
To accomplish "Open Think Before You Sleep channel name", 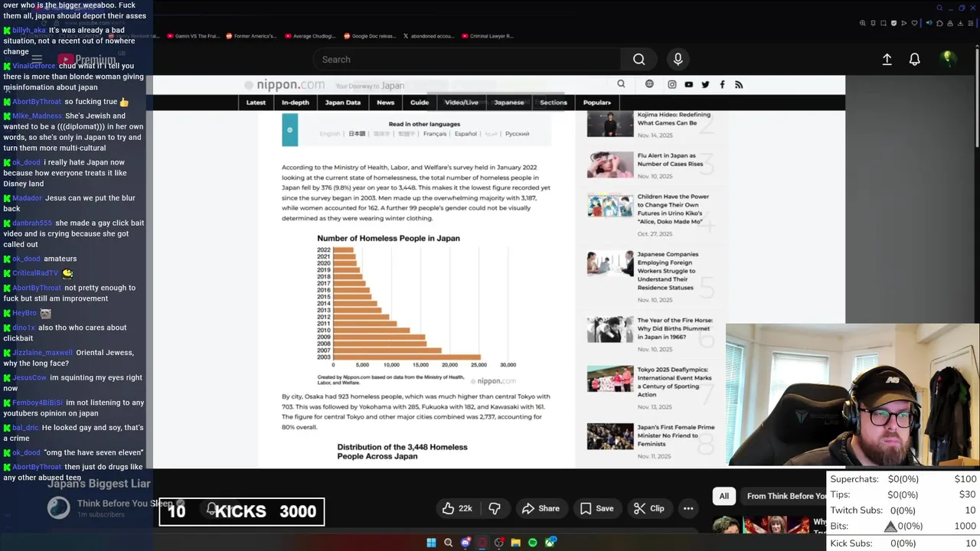I will pyautogui.click(x=125, y=503).
